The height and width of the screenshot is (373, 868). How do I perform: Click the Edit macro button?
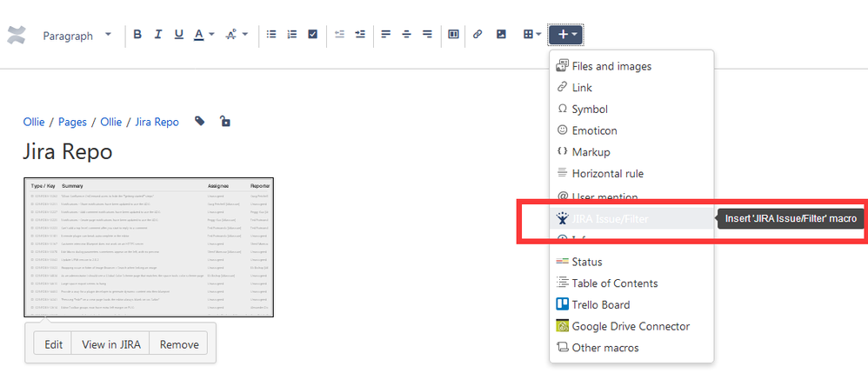click(x=53, y=344)
